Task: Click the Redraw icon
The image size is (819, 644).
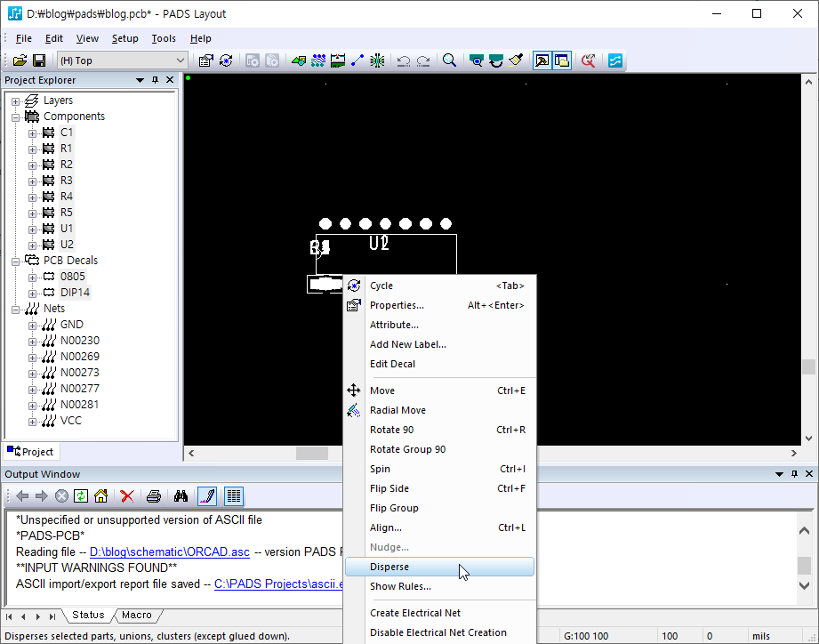Action: 495,60
